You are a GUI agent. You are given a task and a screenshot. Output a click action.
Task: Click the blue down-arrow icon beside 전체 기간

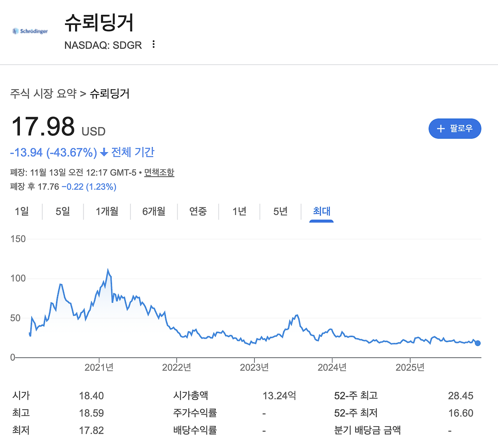(103, 153)
